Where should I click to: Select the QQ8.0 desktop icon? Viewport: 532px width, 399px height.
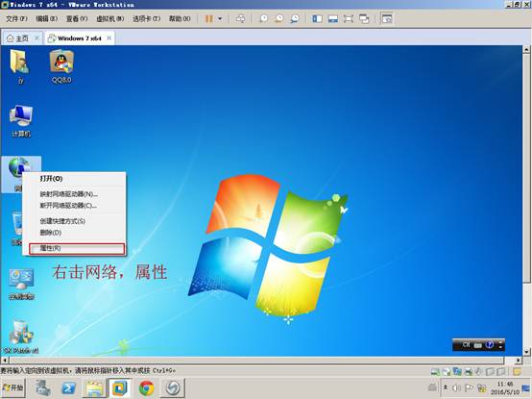[x=61, y=67]
